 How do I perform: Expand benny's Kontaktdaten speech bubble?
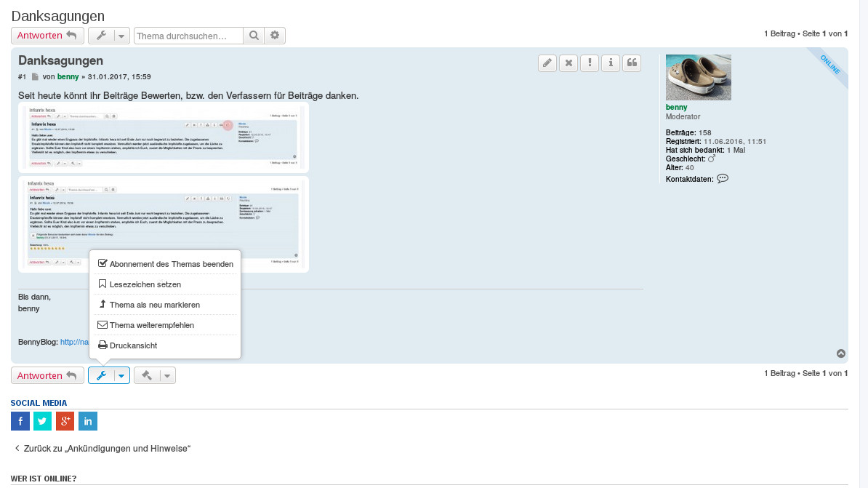pyautogui.click(x=722, y=179)
